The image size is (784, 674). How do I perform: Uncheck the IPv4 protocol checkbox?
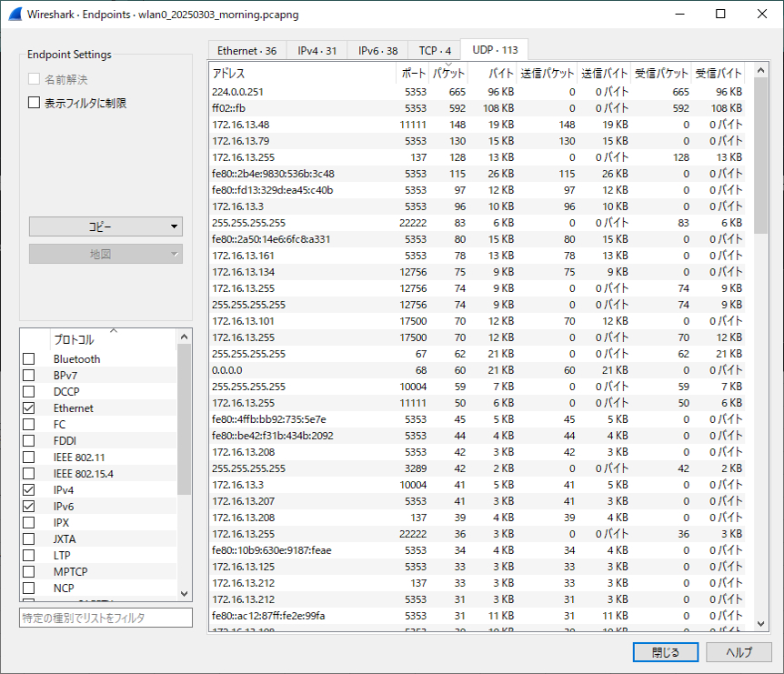29,490
